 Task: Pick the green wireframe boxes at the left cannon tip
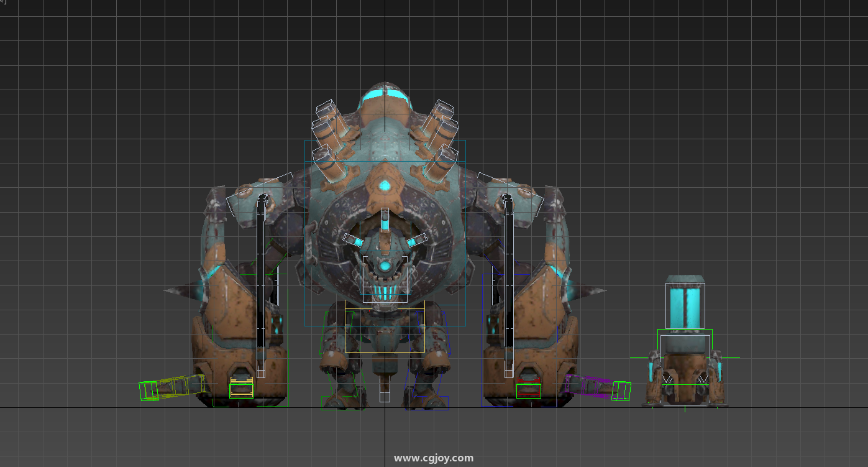(x=149, y=391)
